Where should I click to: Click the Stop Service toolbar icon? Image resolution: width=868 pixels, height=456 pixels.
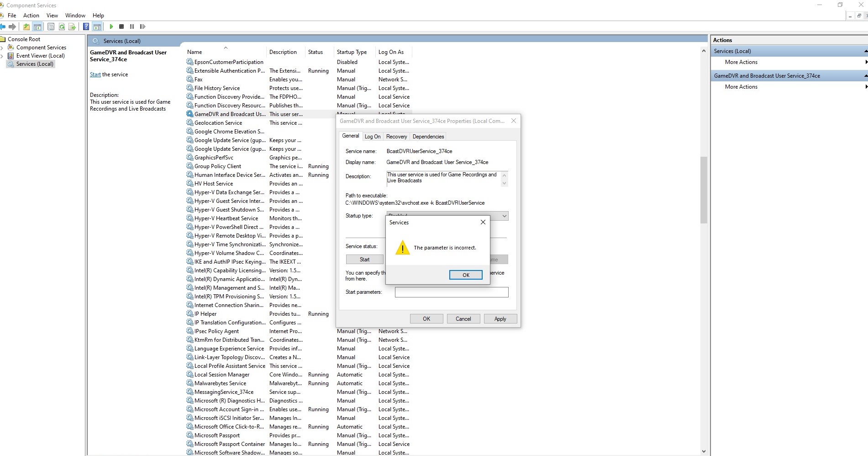coord(121,27)
